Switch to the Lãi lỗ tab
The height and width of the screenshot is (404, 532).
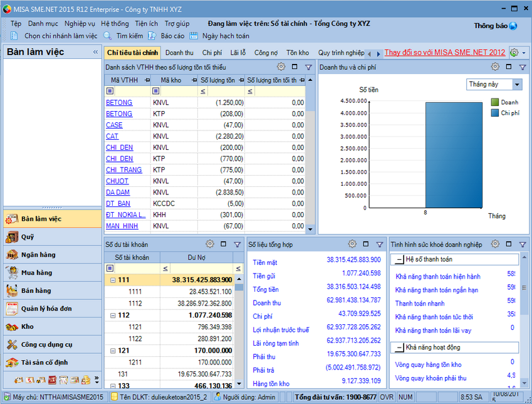point(238,53)
